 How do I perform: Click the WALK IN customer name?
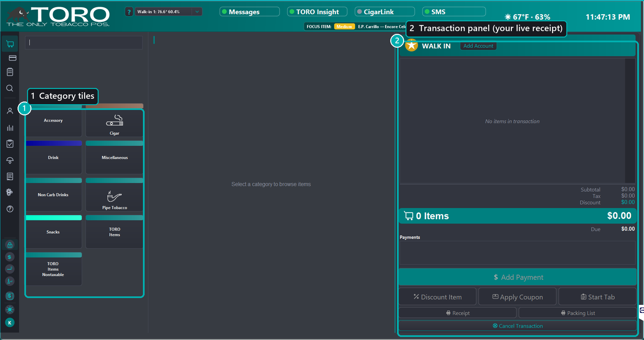436,46
